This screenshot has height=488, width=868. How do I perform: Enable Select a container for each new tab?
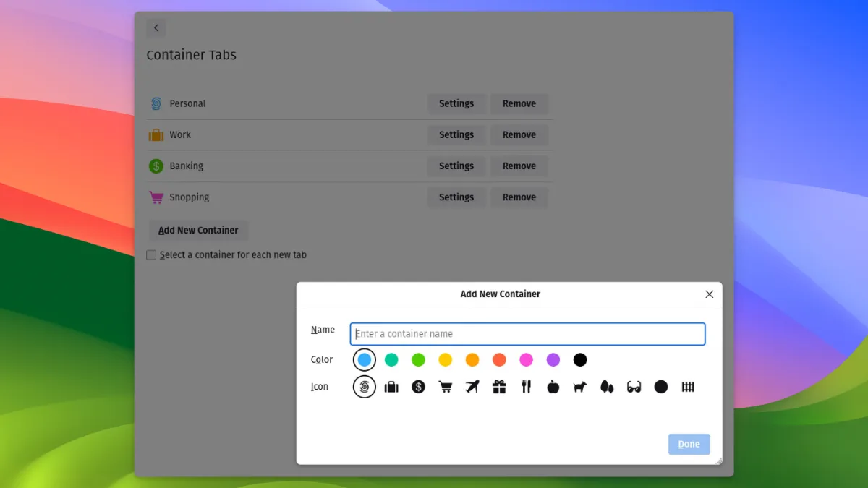pyautogui.click(x=152, y=255)
